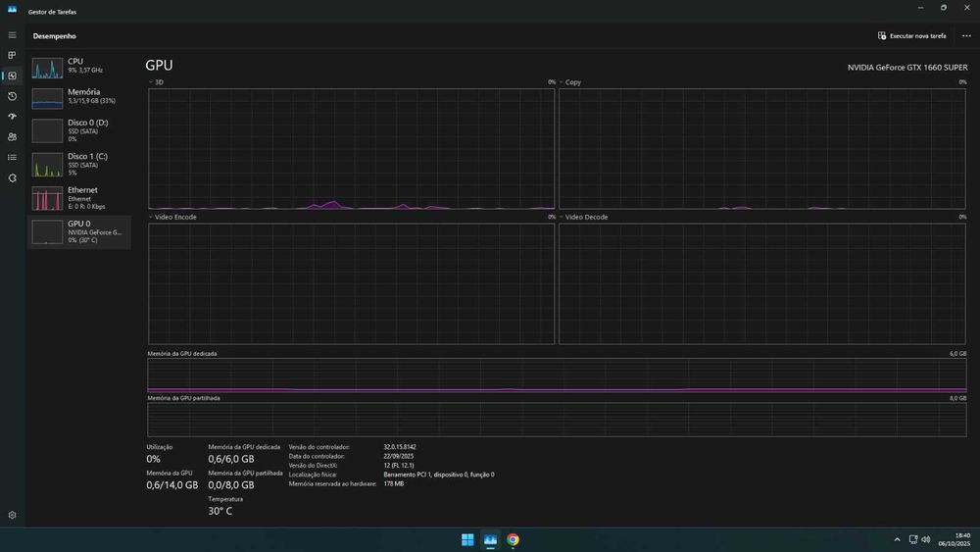The height and width of the screenshot is (552, 980).
Task: Click the 3D engine usage graph
Action: 351,149
